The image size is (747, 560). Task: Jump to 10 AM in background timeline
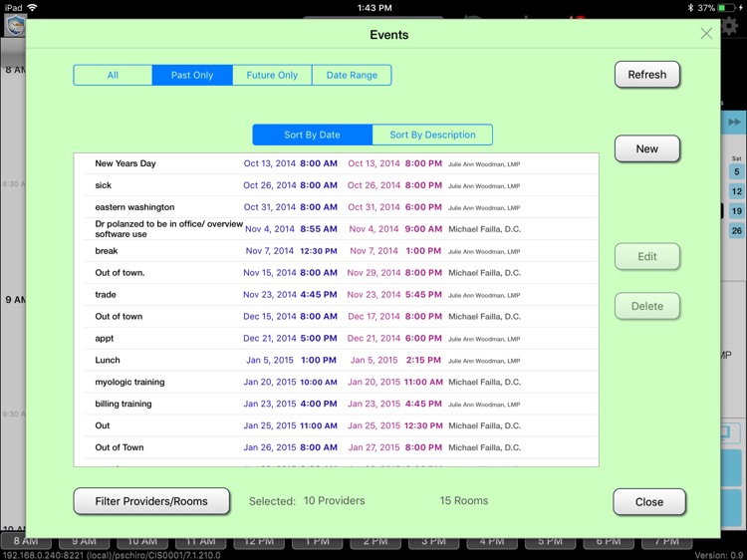pyautogui.click(x=142, y=543)
